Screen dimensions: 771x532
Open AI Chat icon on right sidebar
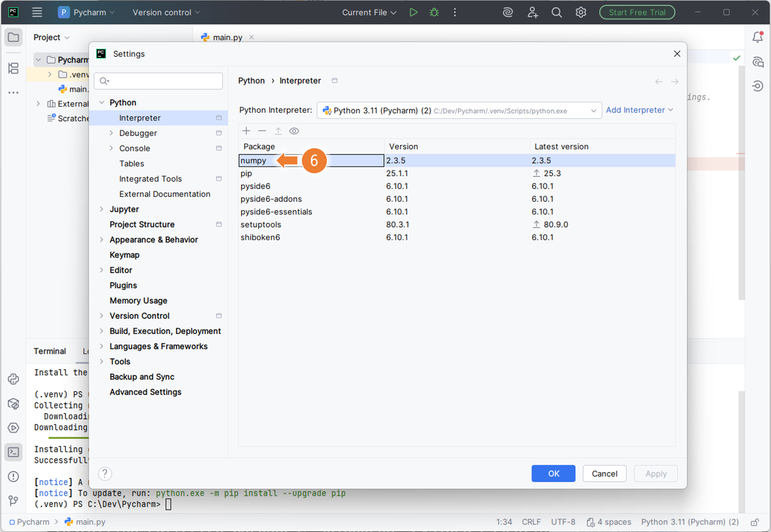pyautogui.click(x=758, y=62)
